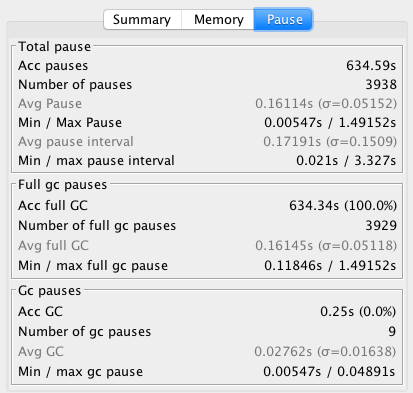Select Min / max gc pause value
The image size is (413, 393).
(x=329, y=371)
